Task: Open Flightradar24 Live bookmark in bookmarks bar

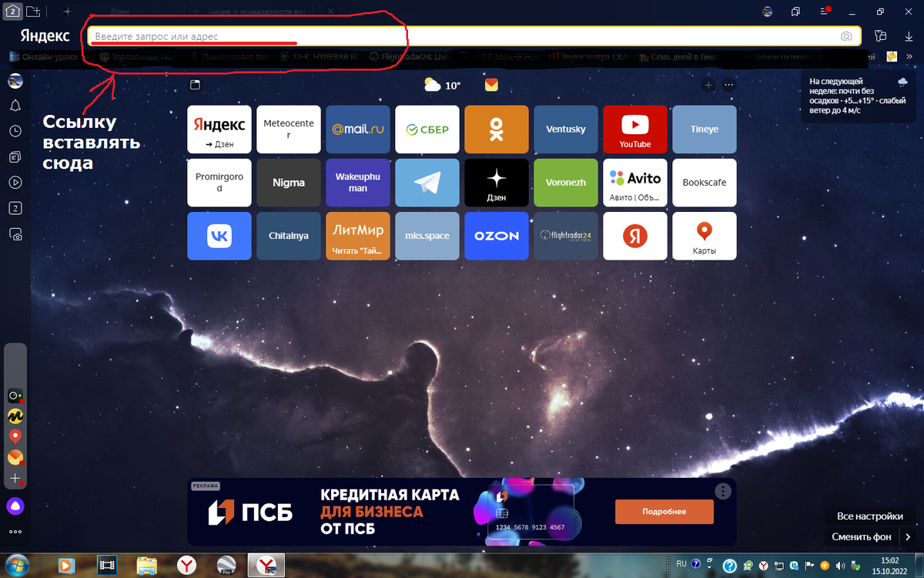Action: [x=410, y=56]
